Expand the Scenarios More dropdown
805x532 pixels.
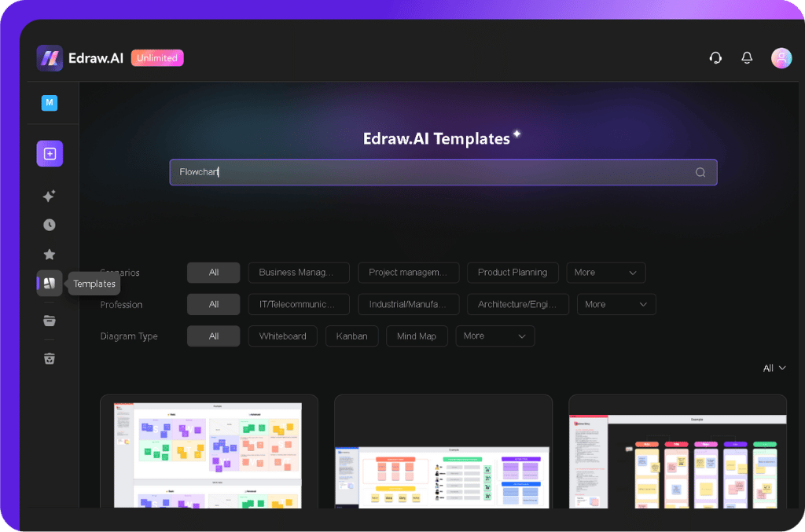[x=605, y=273]
